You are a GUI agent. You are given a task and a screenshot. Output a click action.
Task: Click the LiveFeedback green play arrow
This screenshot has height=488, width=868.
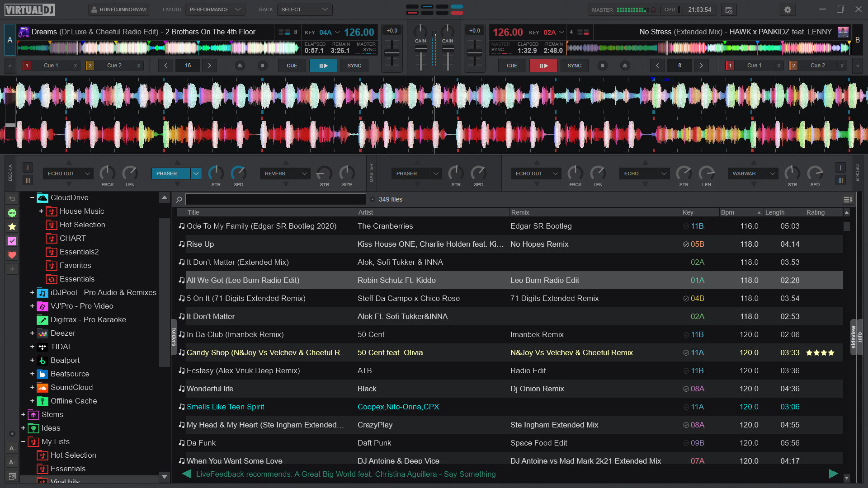point(833,474)
